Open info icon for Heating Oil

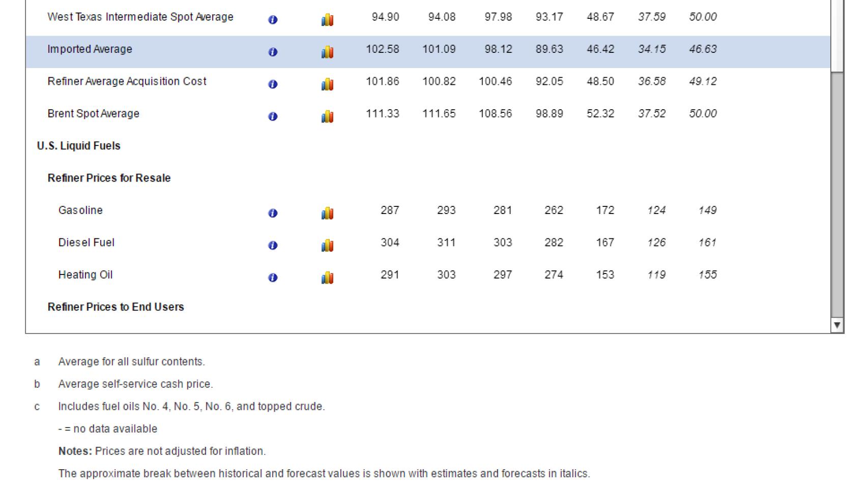pos(273,278)
